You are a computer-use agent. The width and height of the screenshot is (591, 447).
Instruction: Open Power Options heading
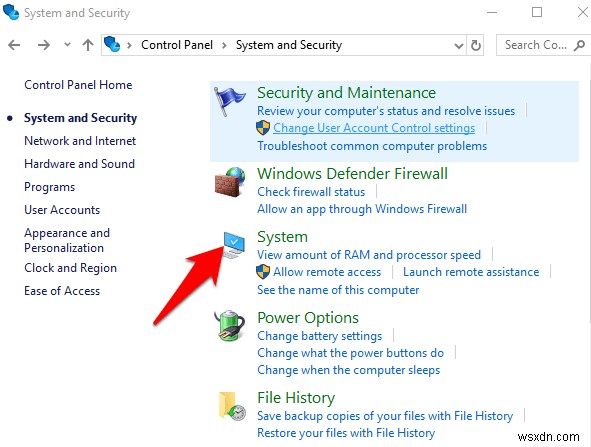point(308,318)
